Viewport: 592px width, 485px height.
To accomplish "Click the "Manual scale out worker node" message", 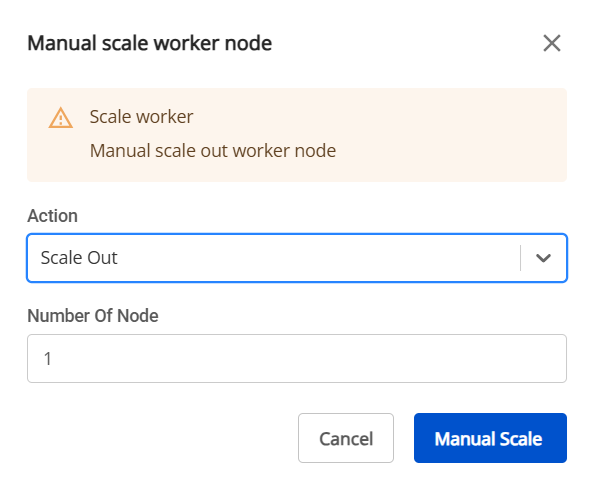I will click(213, 151).
